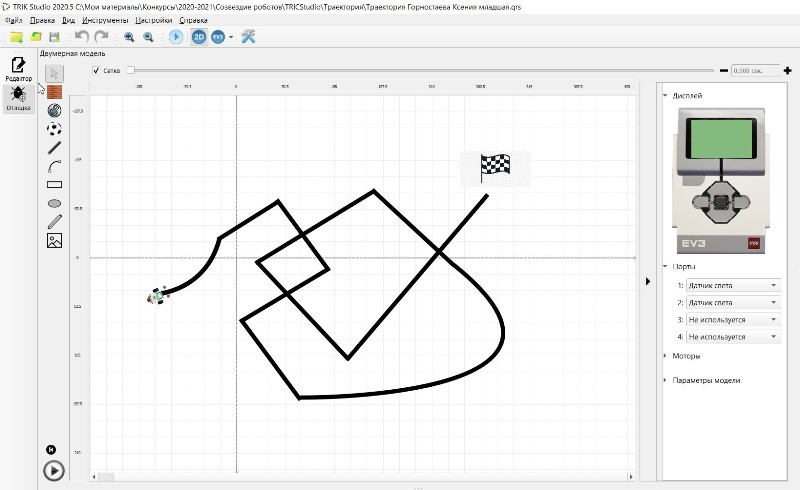Click the grid size slider handle
This screenshot has width=800, height=490.
pos(129,70)
